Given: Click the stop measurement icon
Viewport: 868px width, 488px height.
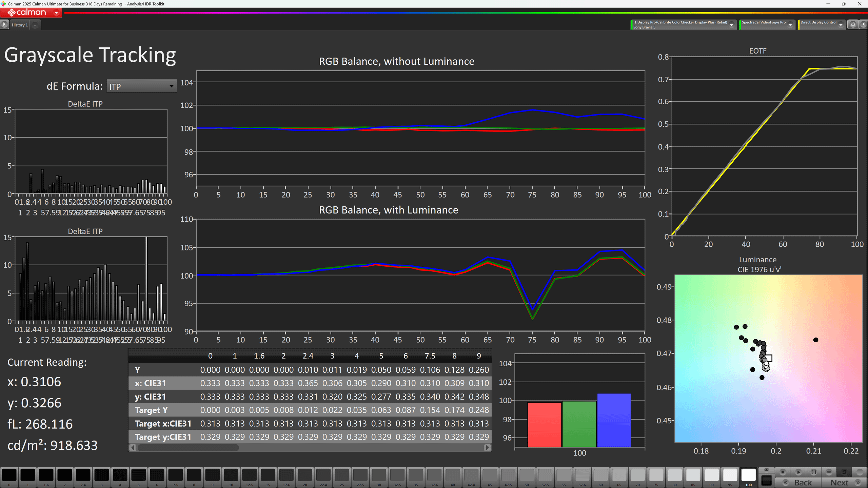Looking at the screenshot, I should [783, 472].
